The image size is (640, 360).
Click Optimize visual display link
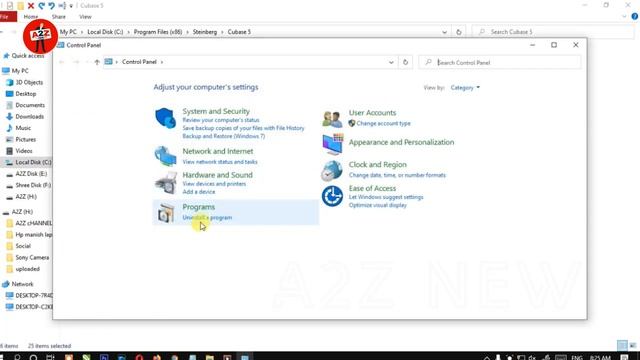pos(378,205)
